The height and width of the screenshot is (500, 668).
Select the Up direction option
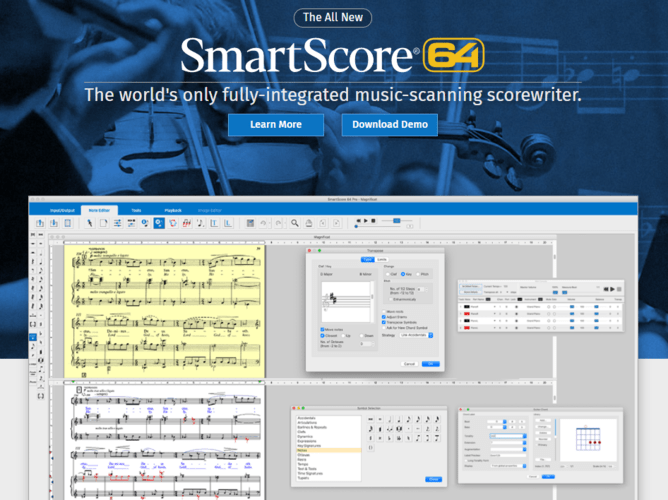(x=343, y=336)
